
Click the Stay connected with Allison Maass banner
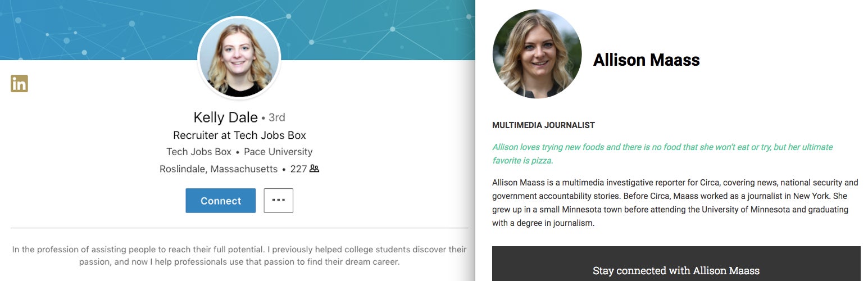[676, 270]
